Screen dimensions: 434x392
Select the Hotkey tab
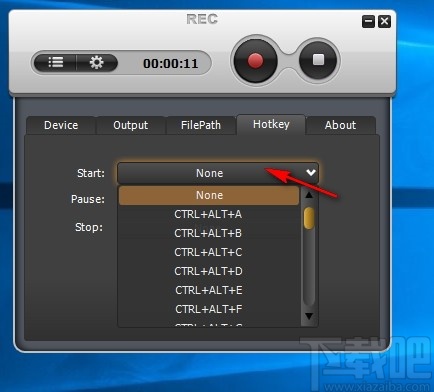click(271, 124)
